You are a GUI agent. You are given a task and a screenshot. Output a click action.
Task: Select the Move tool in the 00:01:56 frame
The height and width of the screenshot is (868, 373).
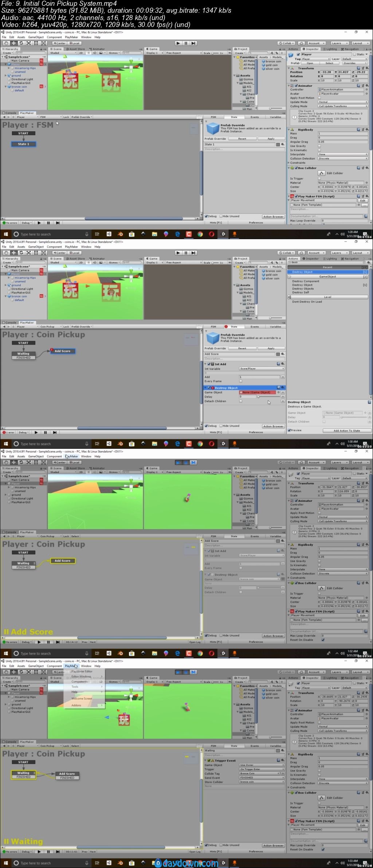pyautogui.click(x=13, y=43)
